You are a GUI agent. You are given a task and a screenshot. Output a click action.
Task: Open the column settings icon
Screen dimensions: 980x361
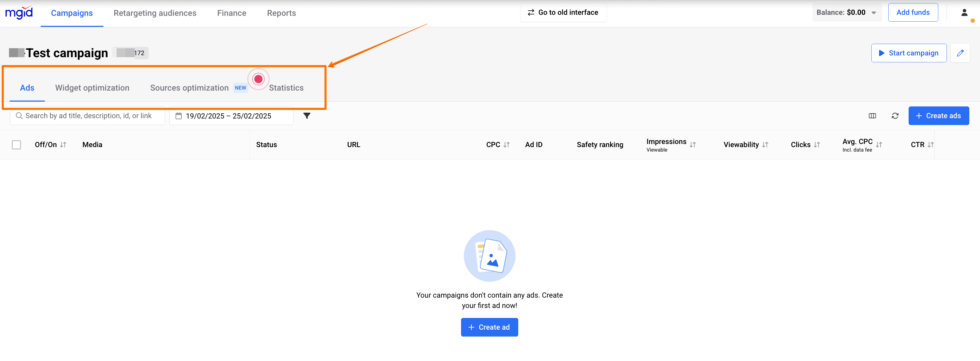[x=872, y=116]
